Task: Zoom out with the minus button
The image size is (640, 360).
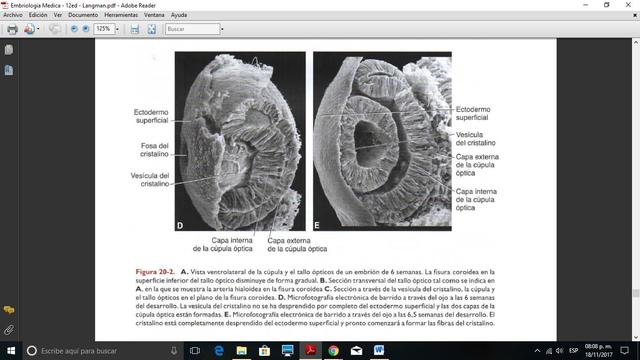Action: tap(74, 29)
